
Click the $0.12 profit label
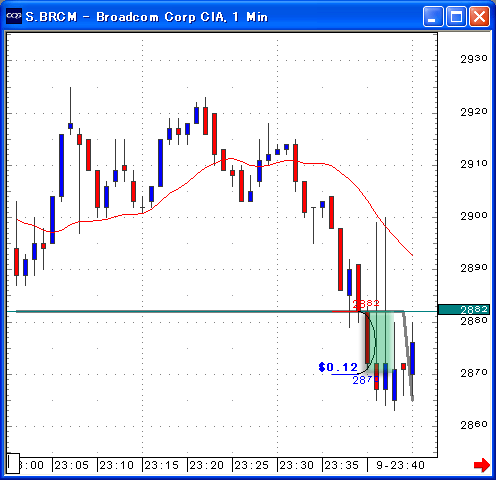tap(338, 367)
